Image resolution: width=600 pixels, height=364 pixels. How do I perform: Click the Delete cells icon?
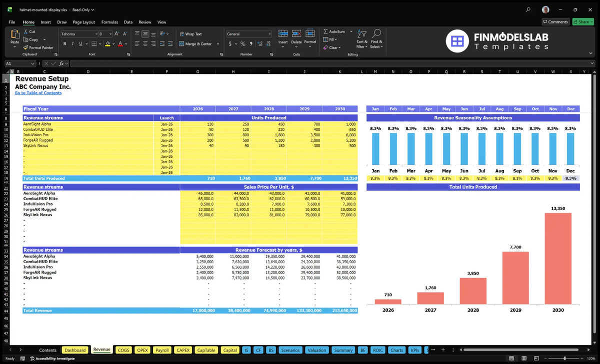tap(296, 34)
